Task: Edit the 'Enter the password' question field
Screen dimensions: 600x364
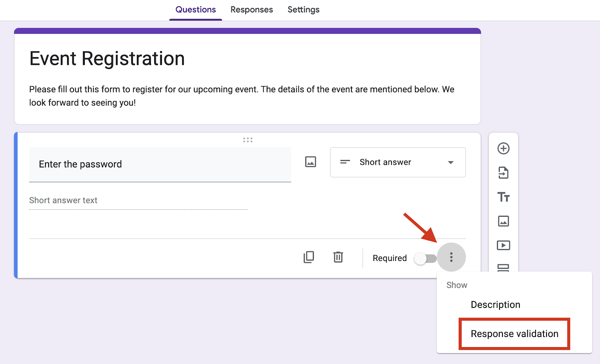Action: coord(160,164)
